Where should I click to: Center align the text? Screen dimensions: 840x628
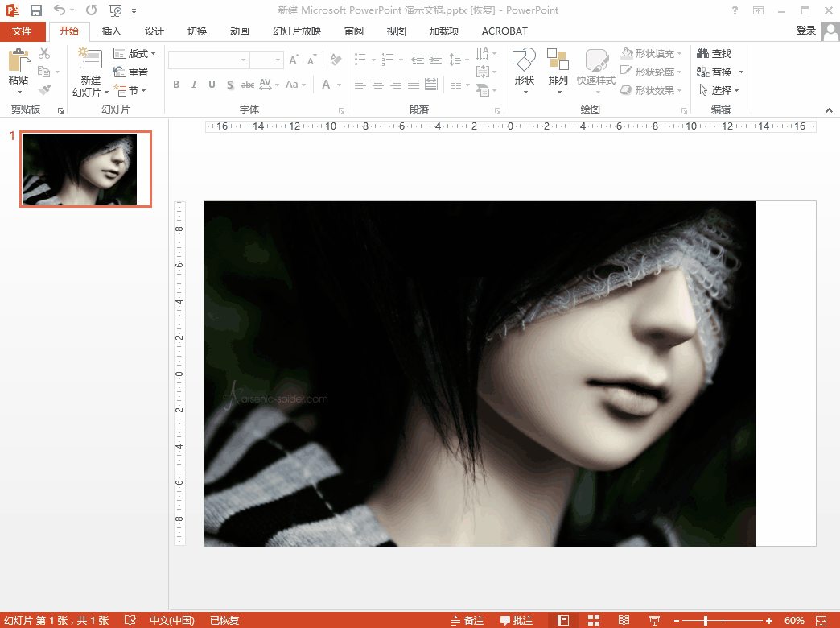pyautogui.click(x=378, y=85)
